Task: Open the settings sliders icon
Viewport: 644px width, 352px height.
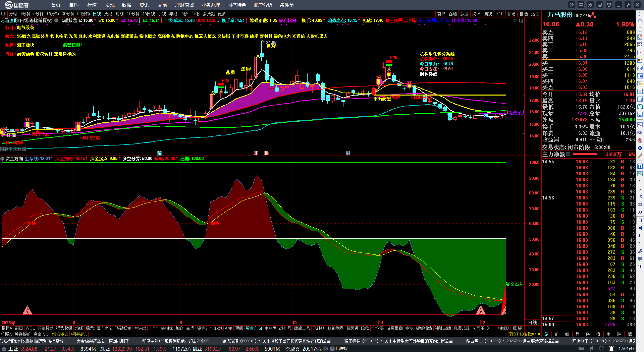Action: pos(581,5)
